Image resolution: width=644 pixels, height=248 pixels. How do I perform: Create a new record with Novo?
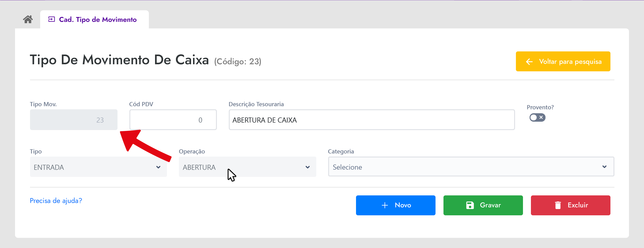click(x=396, y=205)
